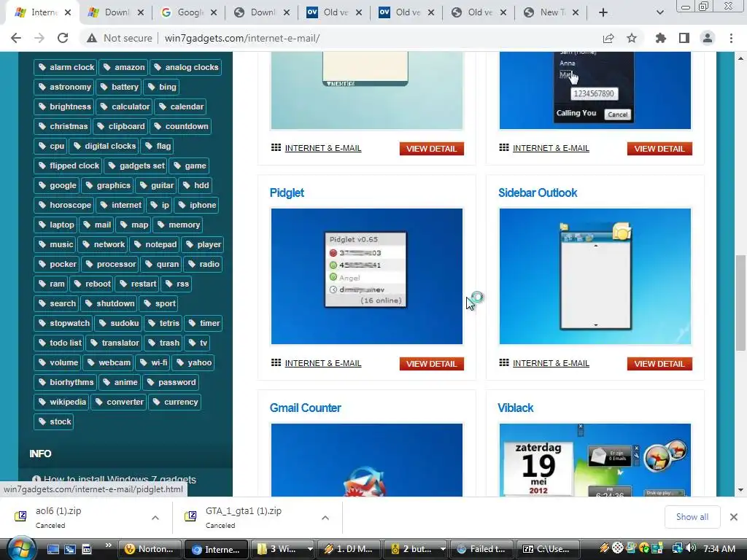Select the wi-fi tag
This screenshot has height=560, width=747.
152,362
